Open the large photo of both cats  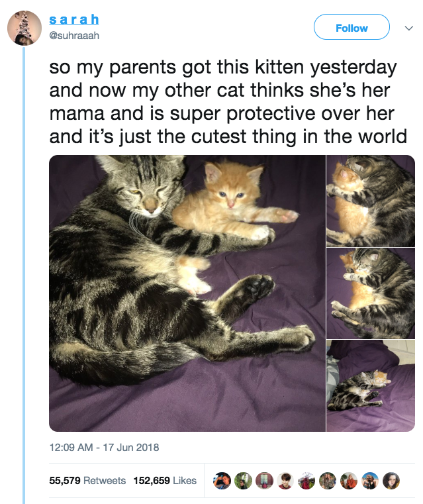187,293
